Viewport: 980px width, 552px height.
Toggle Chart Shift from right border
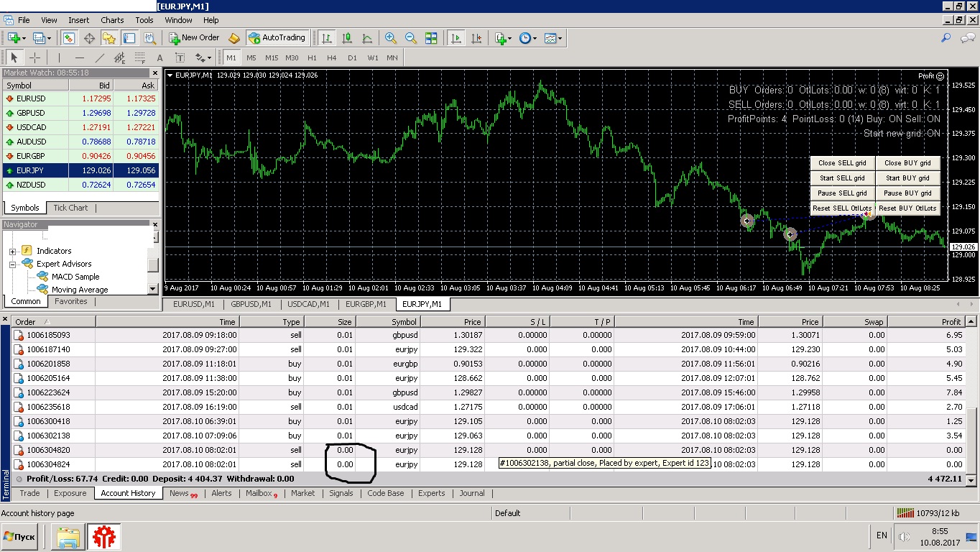[x=476, y=38]
